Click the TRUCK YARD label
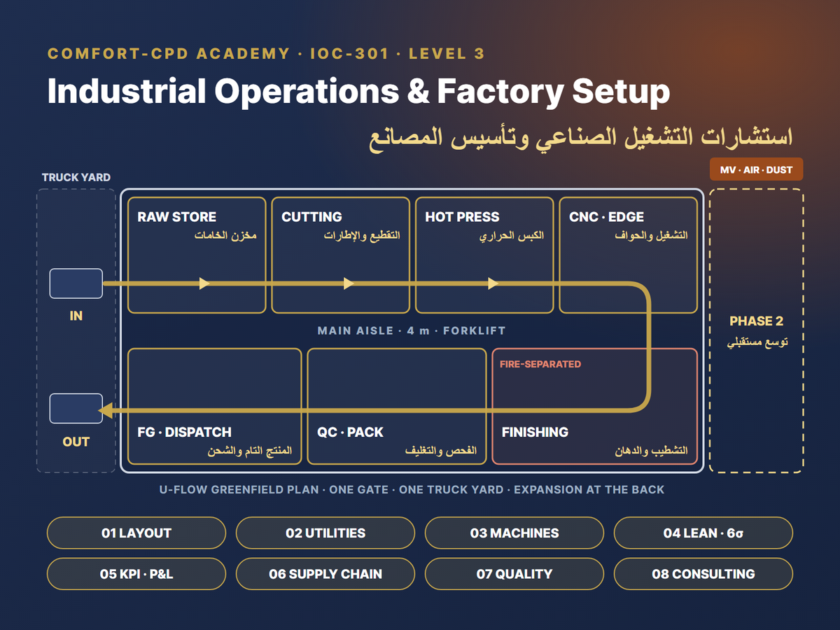840x630 pixels. [x=76, y=177]
